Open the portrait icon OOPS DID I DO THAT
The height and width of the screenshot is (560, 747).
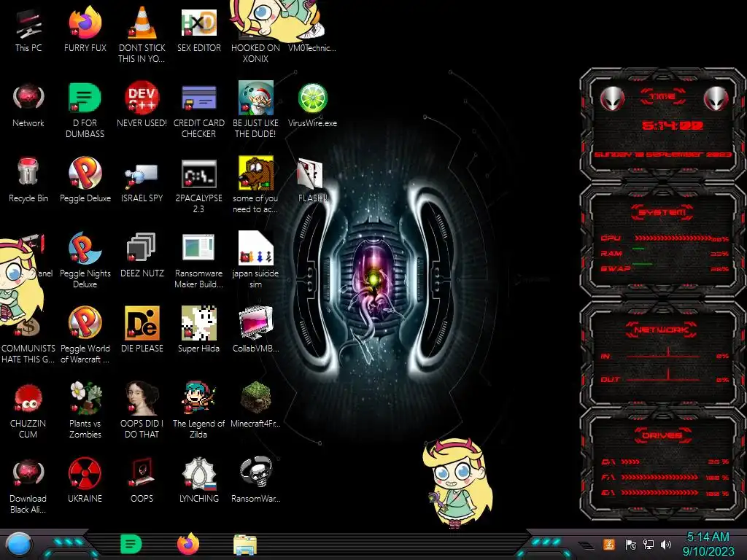142,410
